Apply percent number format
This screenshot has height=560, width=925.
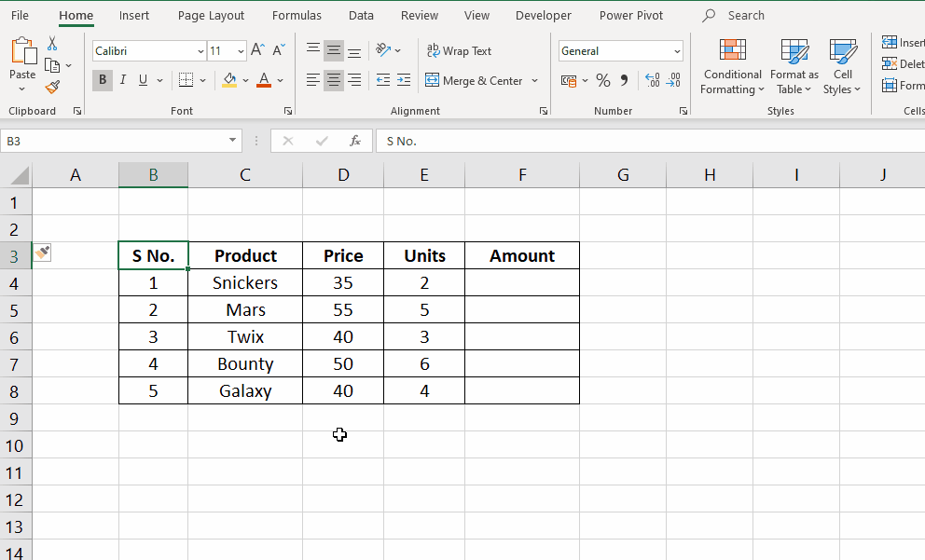(x=602, y=81)
